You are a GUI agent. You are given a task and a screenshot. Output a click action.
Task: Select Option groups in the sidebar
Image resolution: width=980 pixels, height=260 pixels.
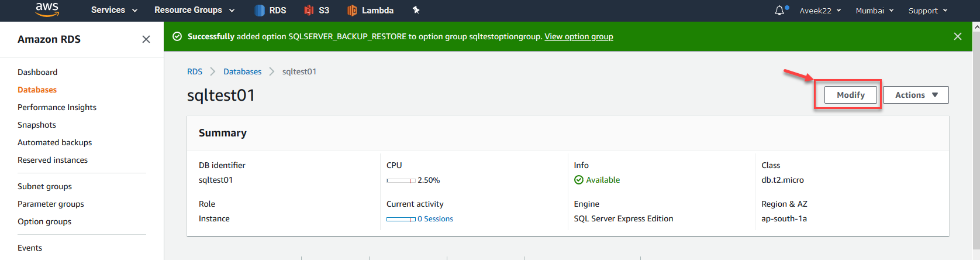(x=44, y=221)
